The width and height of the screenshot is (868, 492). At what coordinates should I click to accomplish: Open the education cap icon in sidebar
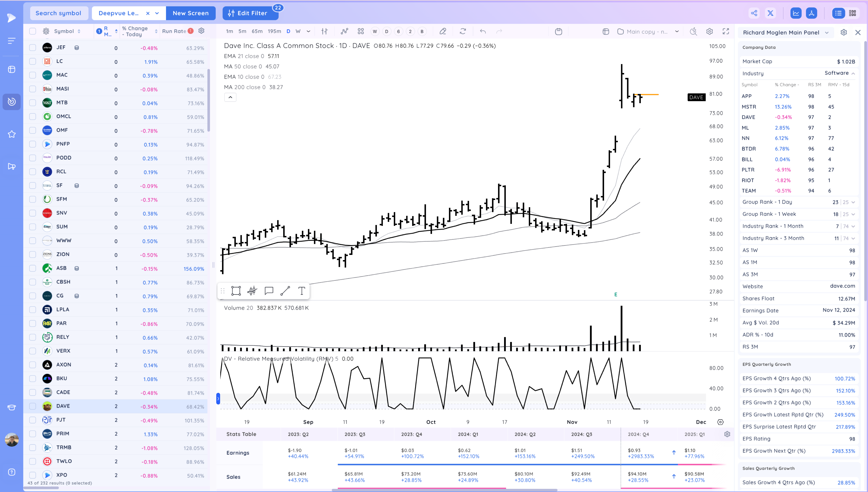[12, 407]
